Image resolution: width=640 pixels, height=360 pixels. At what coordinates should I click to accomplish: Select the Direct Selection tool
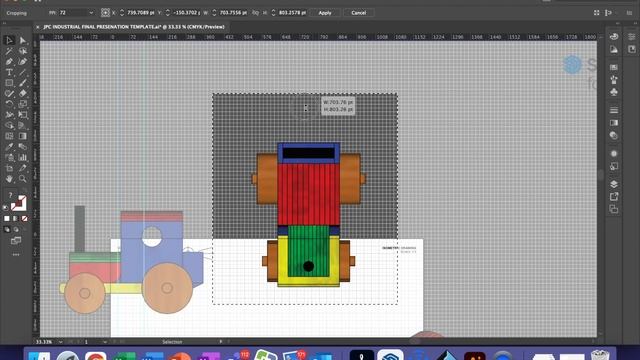(x=23, y=40)
